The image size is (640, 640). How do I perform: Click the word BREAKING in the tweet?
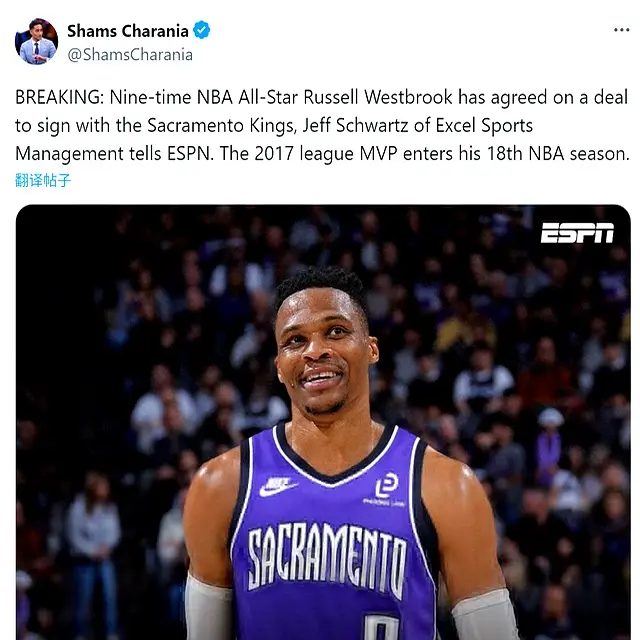point(58,98)
